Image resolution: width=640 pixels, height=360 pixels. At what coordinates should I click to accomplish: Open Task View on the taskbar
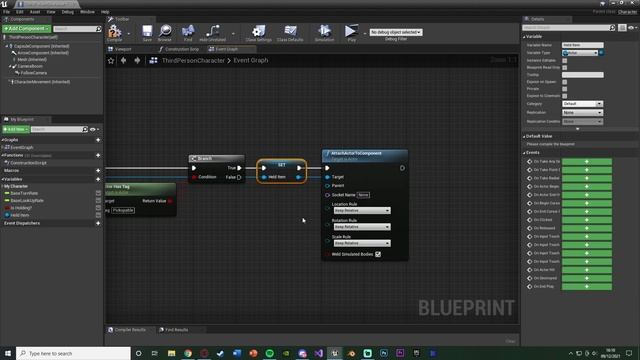155,353
